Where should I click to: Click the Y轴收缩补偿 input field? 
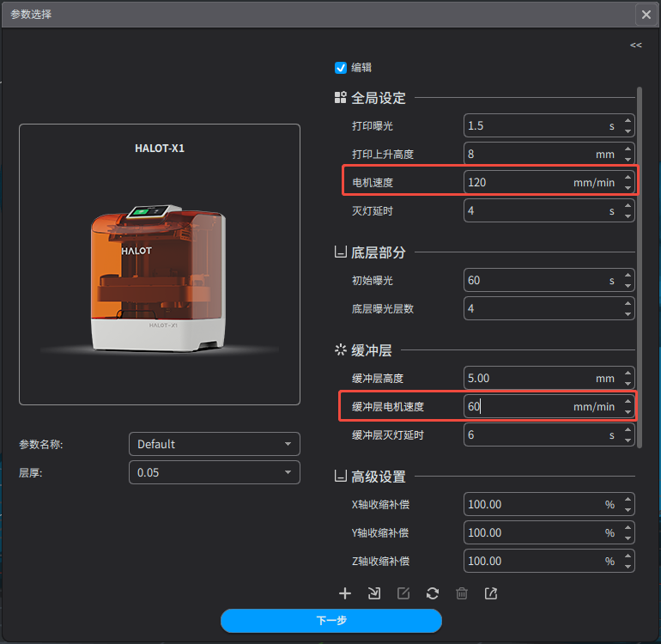[549, 532]
